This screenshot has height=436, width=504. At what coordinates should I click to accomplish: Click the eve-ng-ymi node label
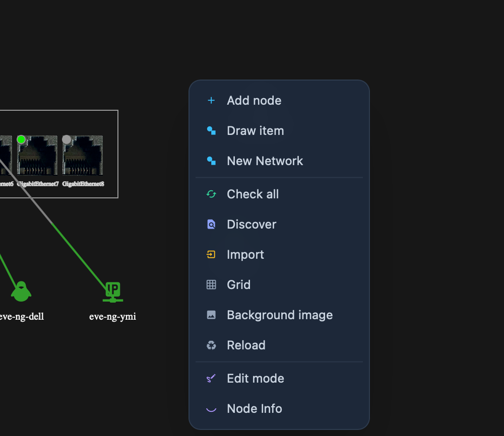(112, 317)
